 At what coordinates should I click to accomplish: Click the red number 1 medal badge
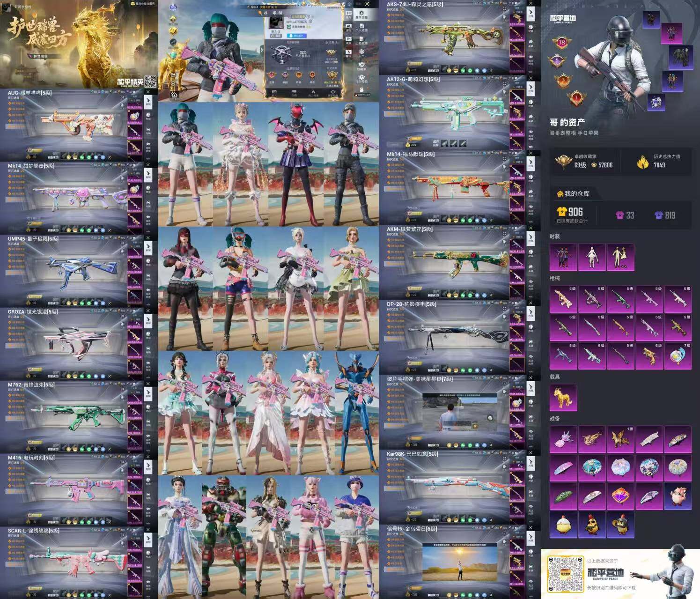coord(577,98)
